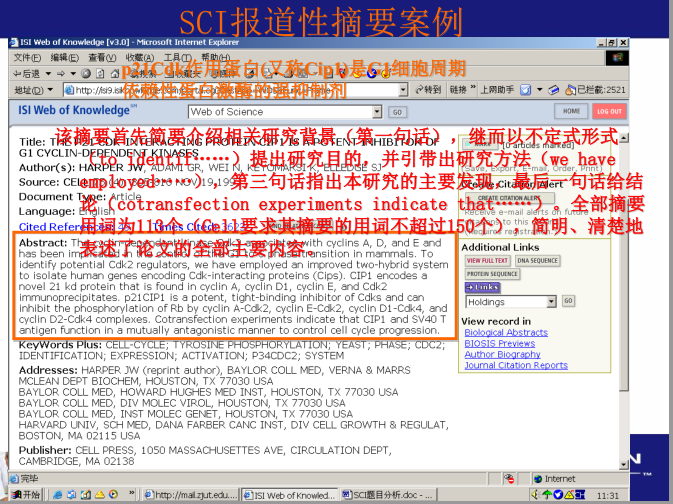673x504 pixels.
Task: Click the Refresh page icon
Action: [x=100, y=73]
